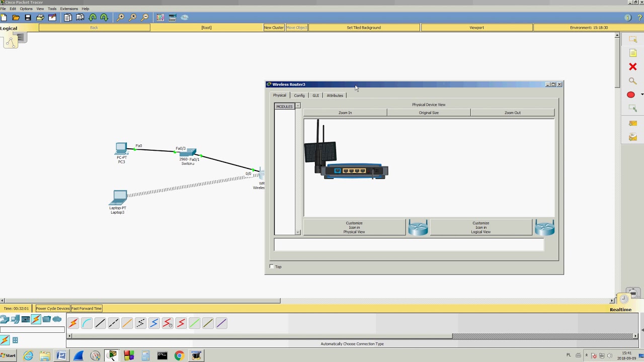This screenshot has width=644, height=362.
Task: Click Customize Icon in Physical View
Action: [x=354, y=227]
